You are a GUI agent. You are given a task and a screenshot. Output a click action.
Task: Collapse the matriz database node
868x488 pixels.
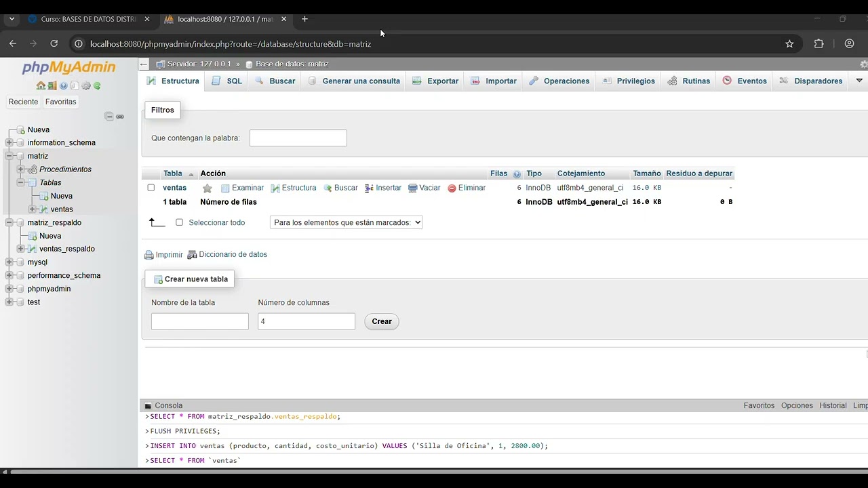click(x=9, y=156)
